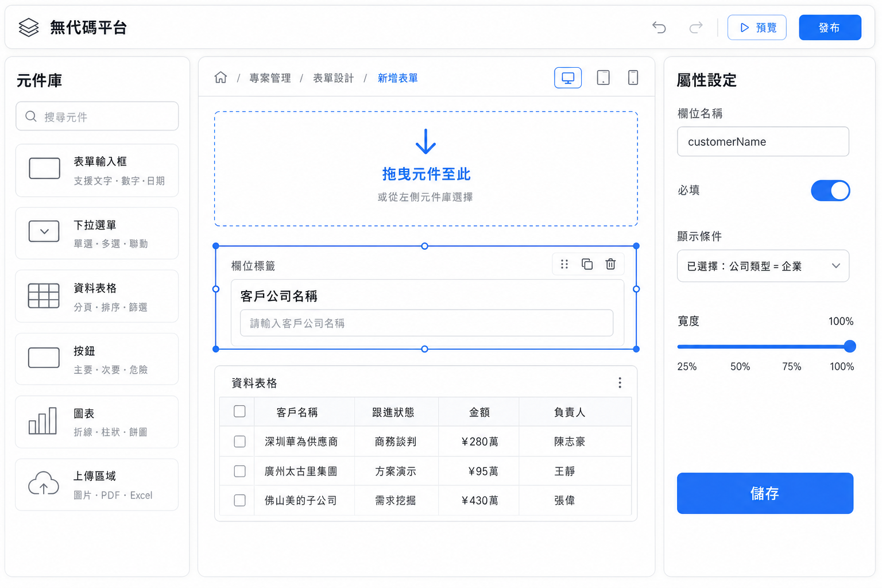The height and width of the screenshot is (588, 882).
Task: Click the 陳志豪 owner cell
Action: (x=570, y=442)
